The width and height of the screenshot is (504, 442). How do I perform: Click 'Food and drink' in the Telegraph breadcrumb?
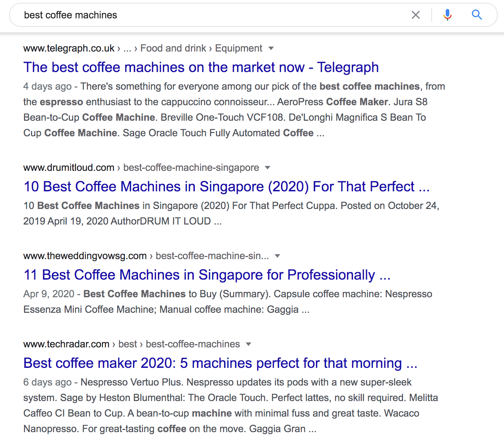click(x=173, y=48)
